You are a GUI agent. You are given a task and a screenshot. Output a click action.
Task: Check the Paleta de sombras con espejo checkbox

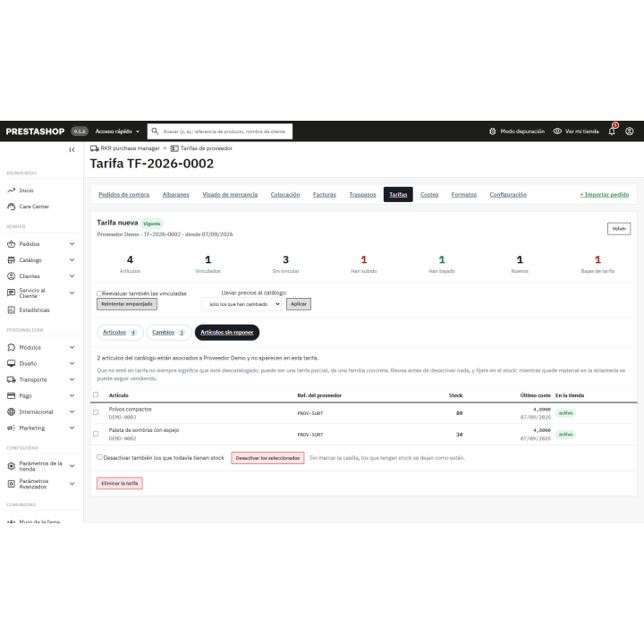point(96,434)
